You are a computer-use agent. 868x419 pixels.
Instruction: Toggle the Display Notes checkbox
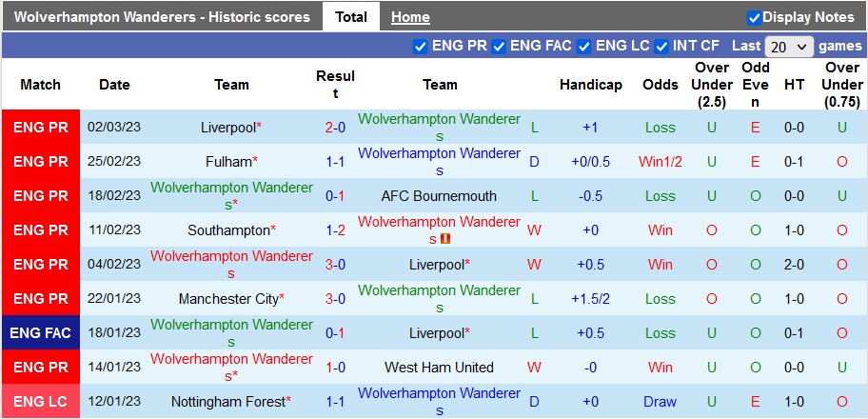click(x=754, y=17)
